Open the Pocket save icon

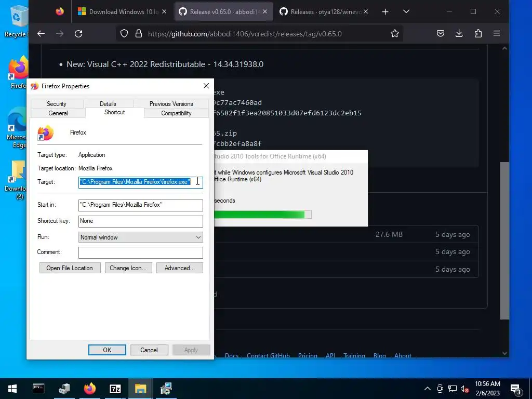click(441, 33)
